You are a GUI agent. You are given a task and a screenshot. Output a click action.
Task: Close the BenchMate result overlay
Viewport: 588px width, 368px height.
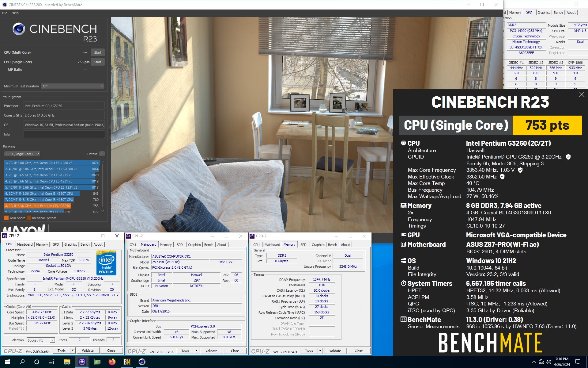(x=582, y=94)
